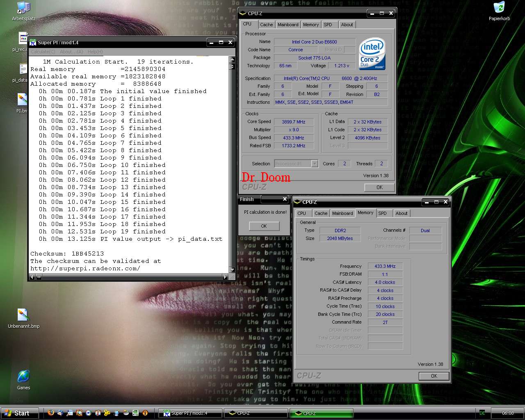The height and width of the screenshot is (420, 525).
Task: Open the Games desktop shortcut
Action: coord(23,379)
